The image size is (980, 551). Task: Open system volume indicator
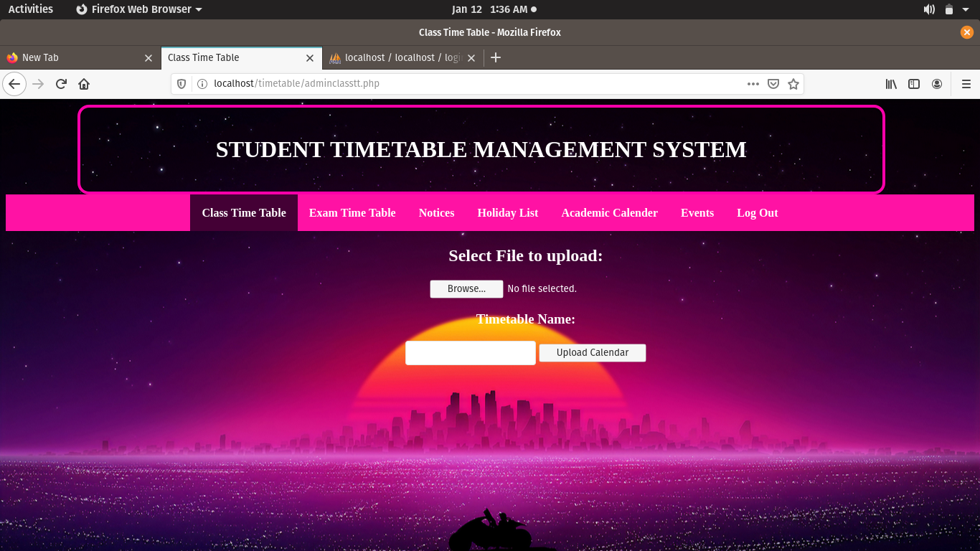[x=929, y=9]
